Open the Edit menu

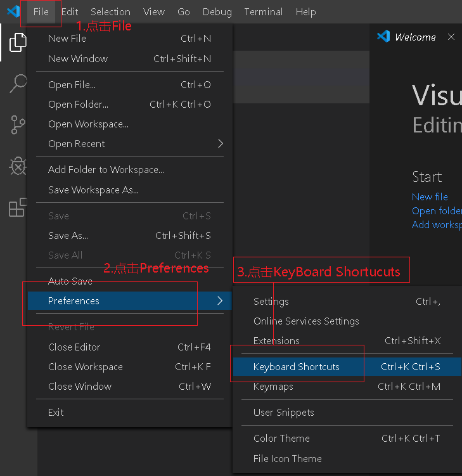point(70,11)
